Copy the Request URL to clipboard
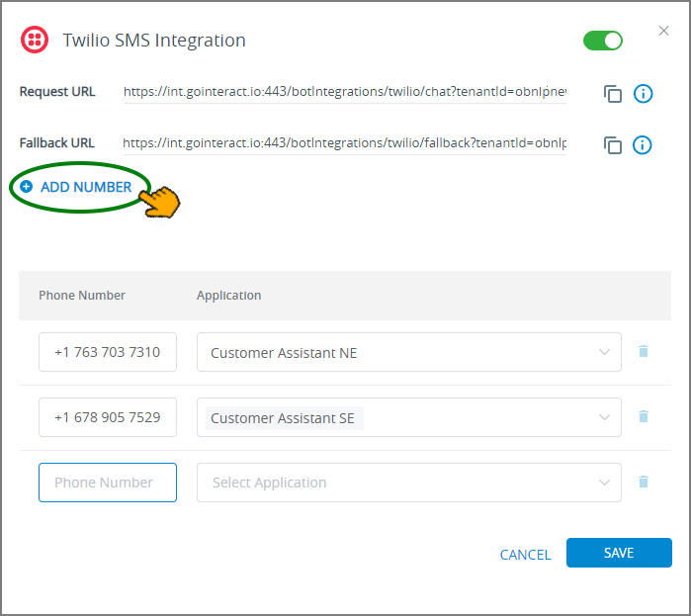The width and height of the screenshot is (691, 616). coord(613,93)
